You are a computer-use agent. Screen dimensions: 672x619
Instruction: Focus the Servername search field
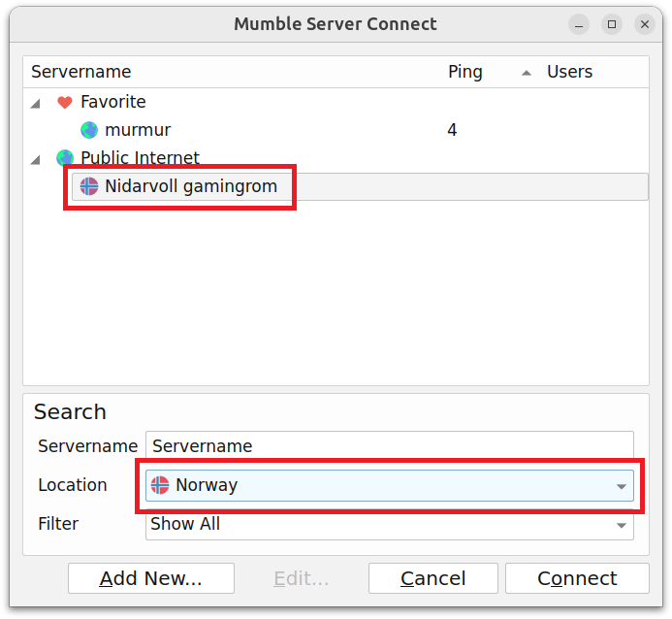389,446
